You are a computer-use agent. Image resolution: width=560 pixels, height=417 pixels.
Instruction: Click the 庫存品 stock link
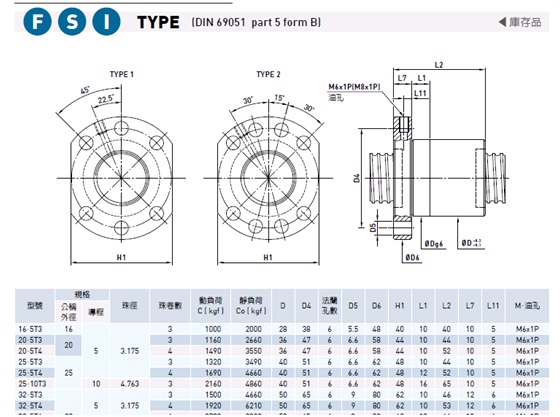tap(525, 22)
